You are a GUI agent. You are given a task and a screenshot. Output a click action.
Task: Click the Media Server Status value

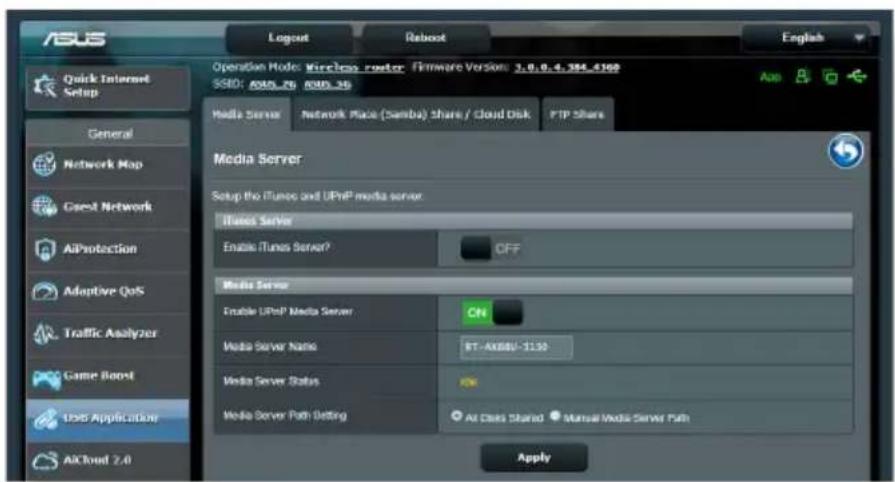[x=469, y=382]
